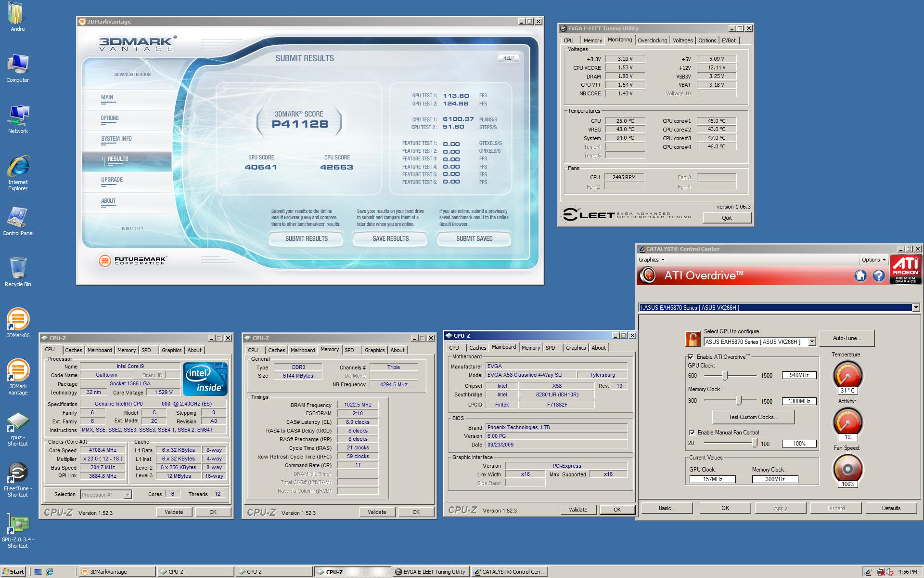Open the Options dropdown in Catalyst
Image resolution: width=924 pixels, height=578 pixels.
(873, 260)
